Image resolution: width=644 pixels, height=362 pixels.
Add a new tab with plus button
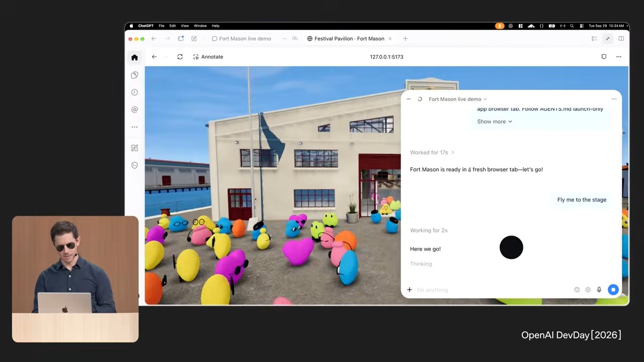click(x=405, y=39)
